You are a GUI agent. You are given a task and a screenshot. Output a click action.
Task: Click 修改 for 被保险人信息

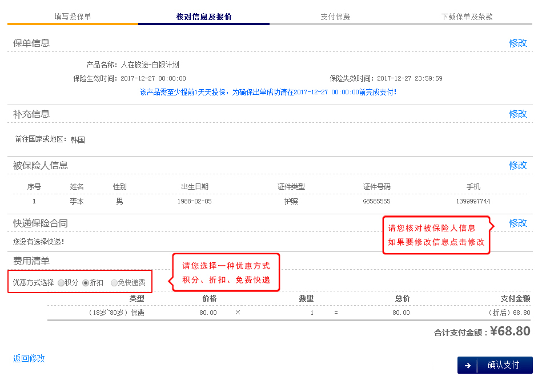(517, 165)
